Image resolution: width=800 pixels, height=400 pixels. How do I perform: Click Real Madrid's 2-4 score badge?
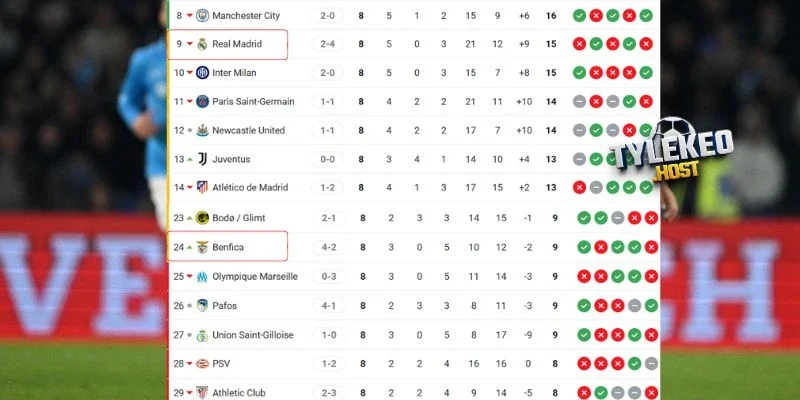(x=328, y=44)
